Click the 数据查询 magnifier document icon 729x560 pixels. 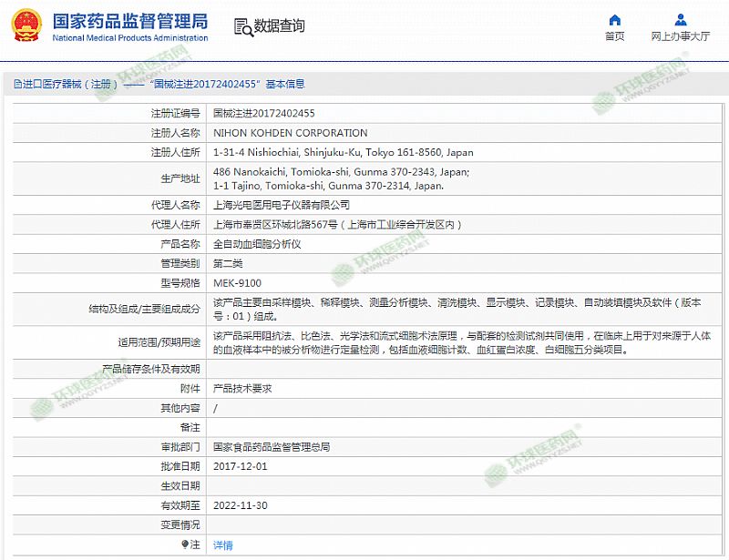tap(241, 26)
